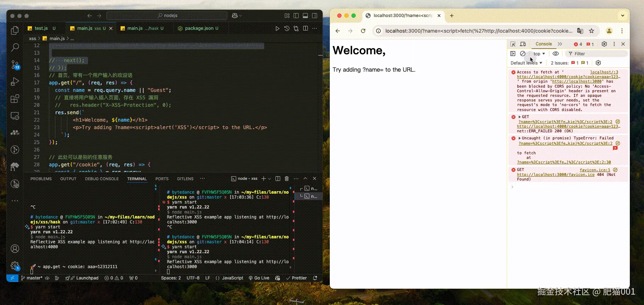Switch to the test.js editor tab
The width and height of the screenshot is (644, 305).
pyautogui.click(x=41, y=28)
